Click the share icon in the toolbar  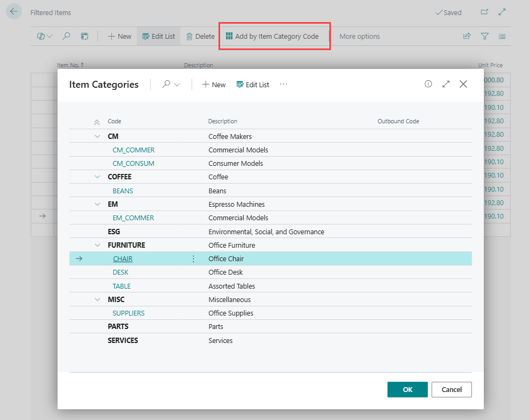pos(467,36)
